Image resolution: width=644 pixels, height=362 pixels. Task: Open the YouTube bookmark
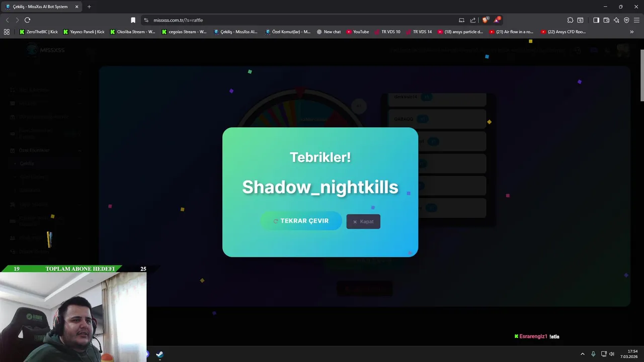pos(358,32)
